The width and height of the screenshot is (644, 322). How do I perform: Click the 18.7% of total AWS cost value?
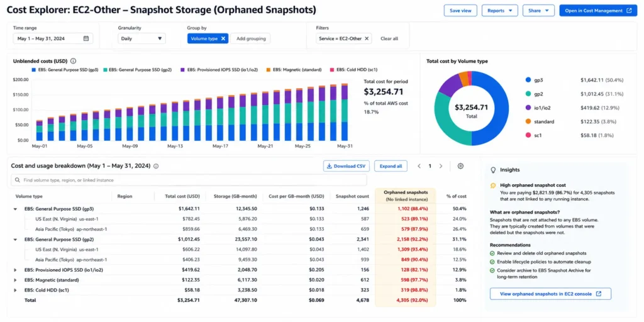371,112
